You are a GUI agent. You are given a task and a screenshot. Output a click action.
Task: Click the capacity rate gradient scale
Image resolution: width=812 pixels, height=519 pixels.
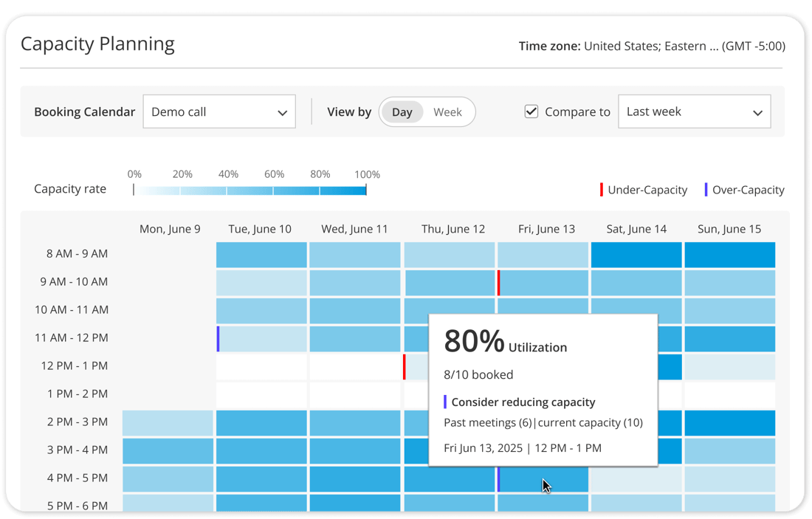(x=250, y=190)
